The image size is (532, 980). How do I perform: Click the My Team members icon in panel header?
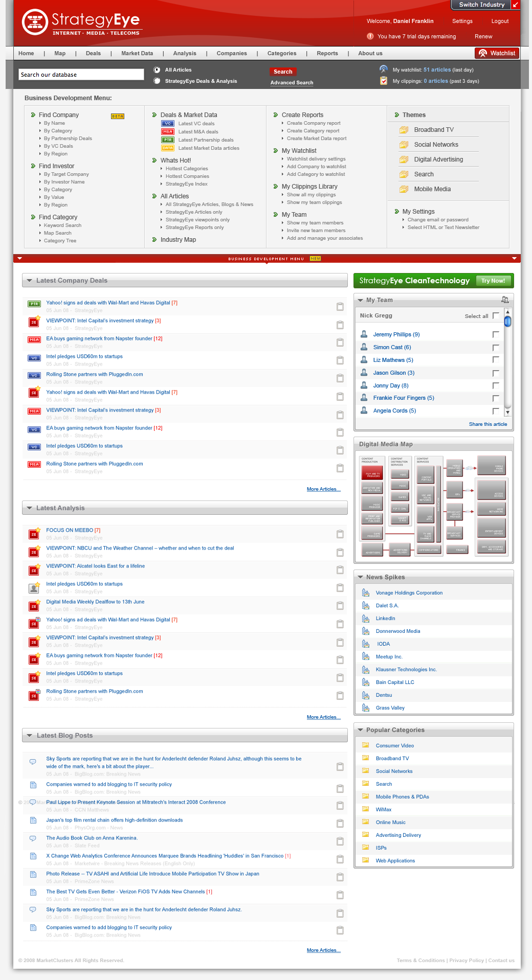click(x=505, y=300)
